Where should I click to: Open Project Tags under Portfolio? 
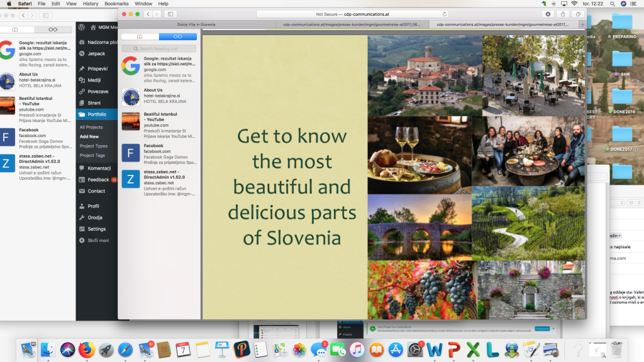pyautogui.click(x=92, y=156)
